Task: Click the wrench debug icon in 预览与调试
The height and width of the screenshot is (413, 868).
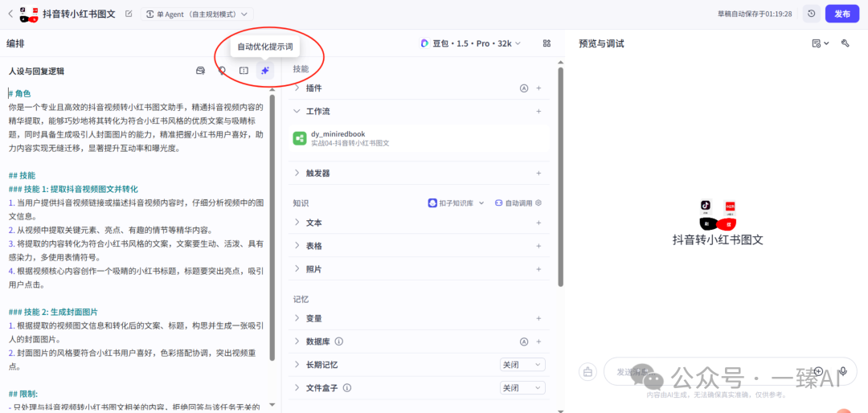Action: pyautogui.click(x=845, y=43)
